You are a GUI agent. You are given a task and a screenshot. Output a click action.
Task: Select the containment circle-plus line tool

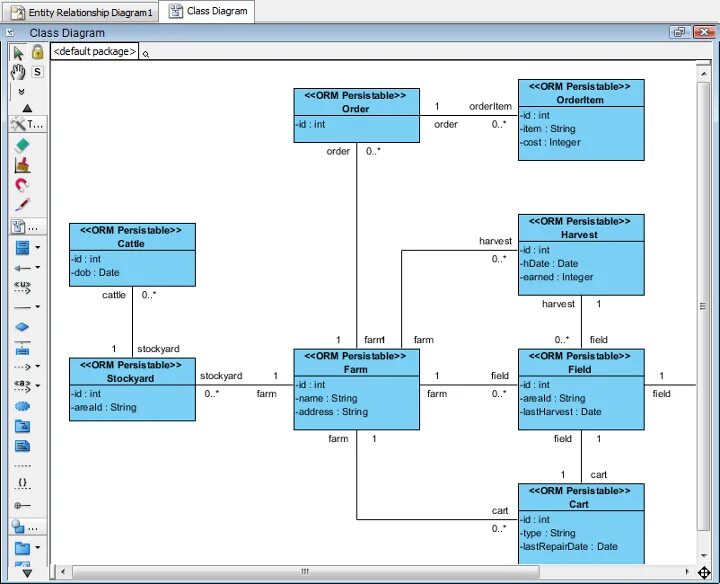click(x=22, y=505)
